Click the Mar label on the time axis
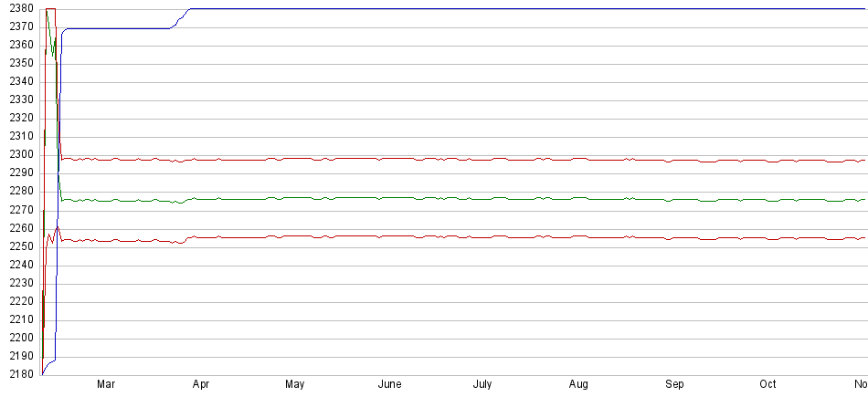 (106, 385)
